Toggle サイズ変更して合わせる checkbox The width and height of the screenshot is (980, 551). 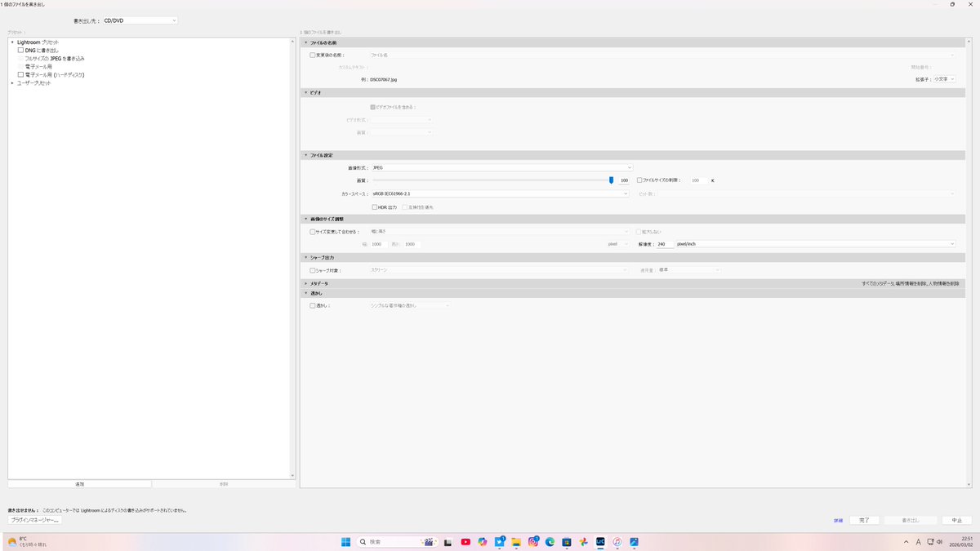tap(313, 232)
